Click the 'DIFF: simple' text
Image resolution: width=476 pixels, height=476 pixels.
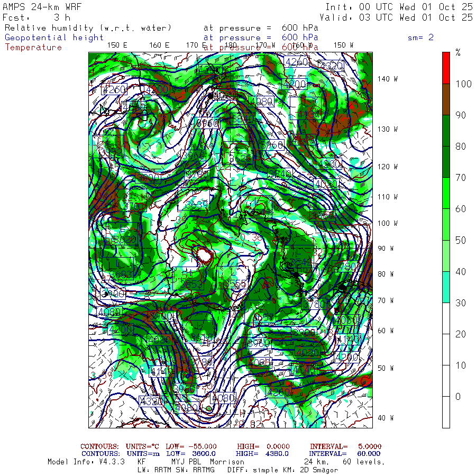253,470
